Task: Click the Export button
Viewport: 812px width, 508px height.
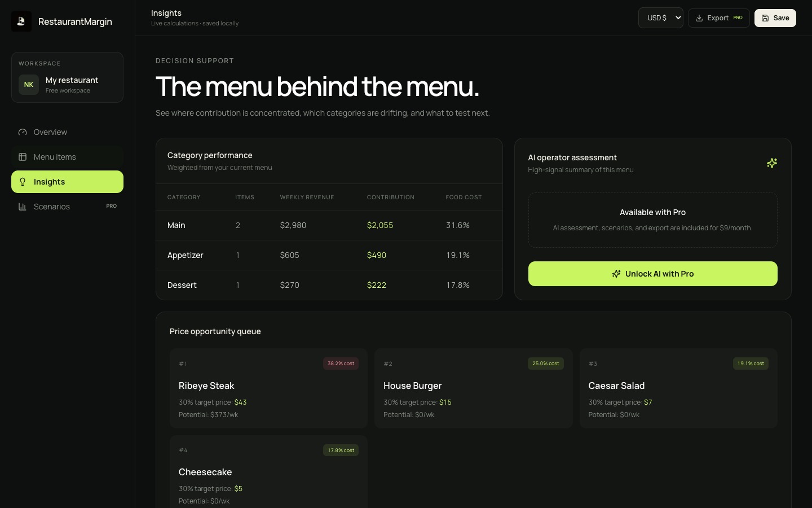Action: point(719,18)
